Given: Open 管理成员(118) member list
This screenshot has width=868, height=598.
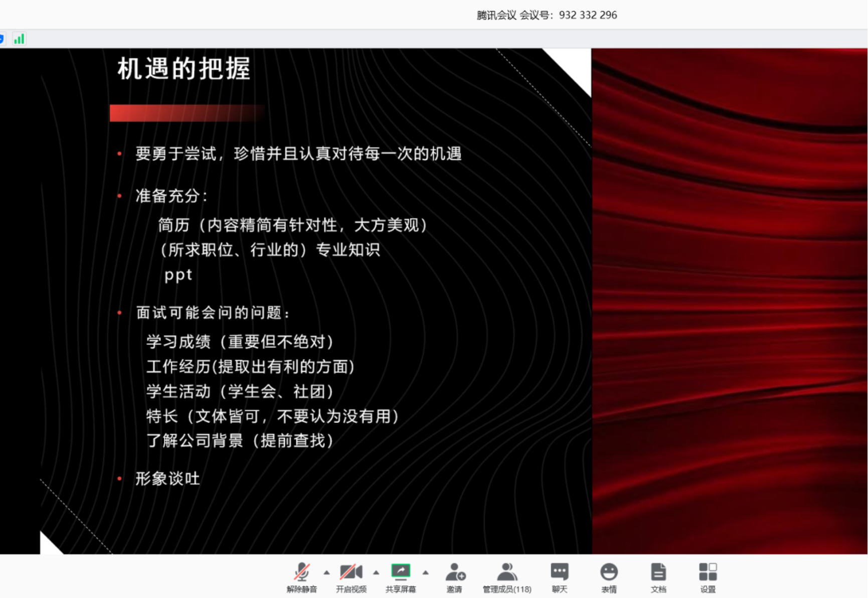Looking at the screenshot, I should tap(507, 577).
